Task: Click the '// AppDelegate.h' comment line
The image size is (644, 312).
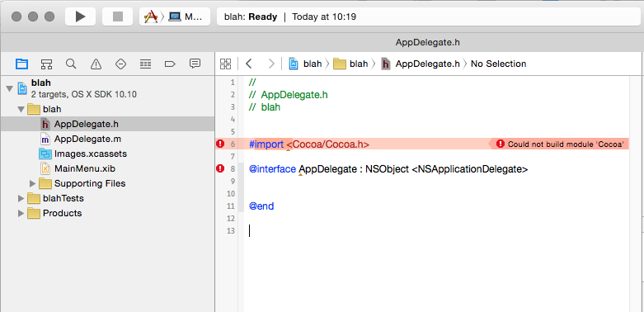Action: tap(289, 95)
